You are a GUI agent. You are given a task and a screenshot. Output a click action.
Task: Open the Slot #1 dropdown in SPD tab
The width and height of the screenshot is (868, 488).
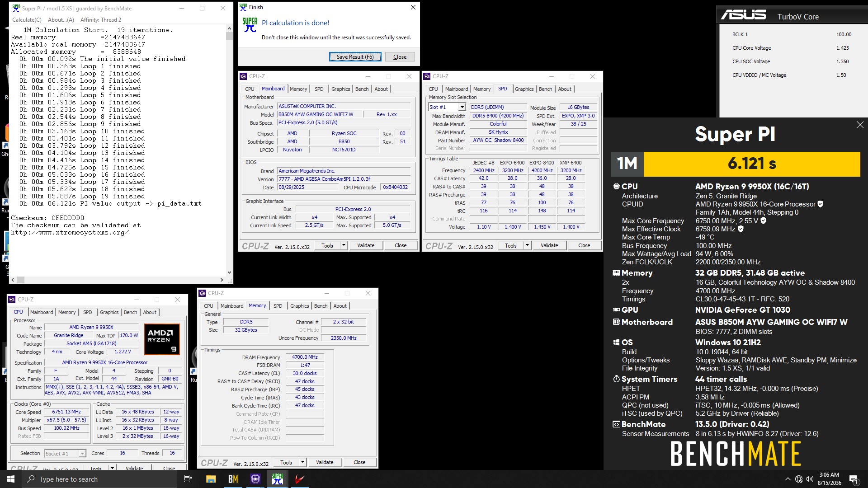[462, 107]
